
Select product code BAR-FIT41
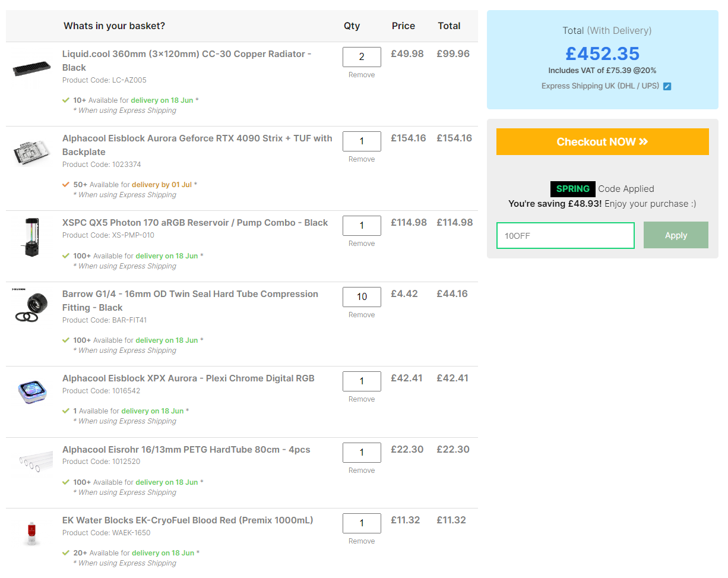pyautogui.click(x=129, y=320)
